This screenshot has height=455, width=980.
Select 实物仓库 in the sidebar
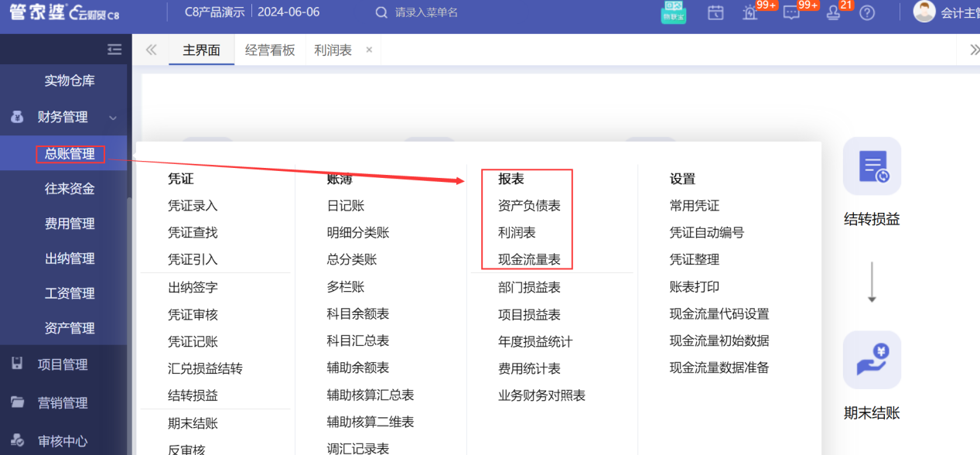(69, 81)
